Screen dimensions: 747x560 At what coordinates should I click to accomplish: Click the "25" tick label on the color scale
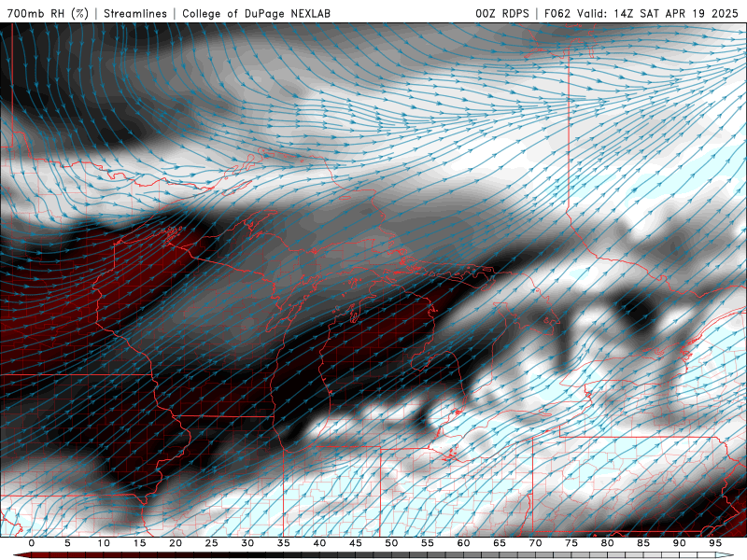click(x=212, y=543)
